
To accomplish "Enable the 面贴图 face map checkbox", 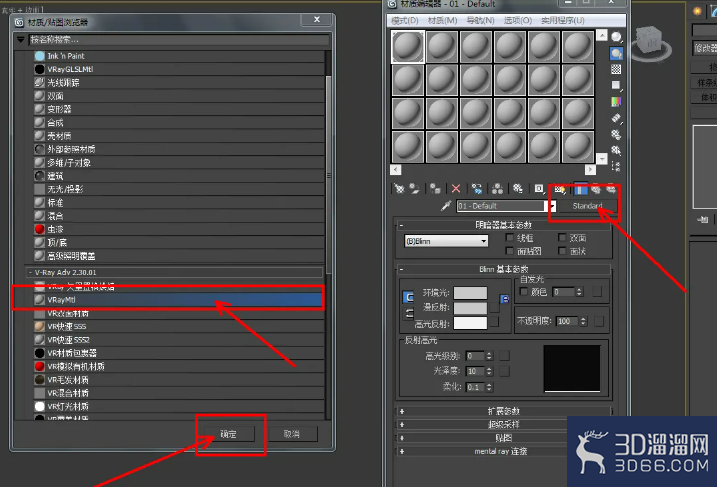I will 509,251.
